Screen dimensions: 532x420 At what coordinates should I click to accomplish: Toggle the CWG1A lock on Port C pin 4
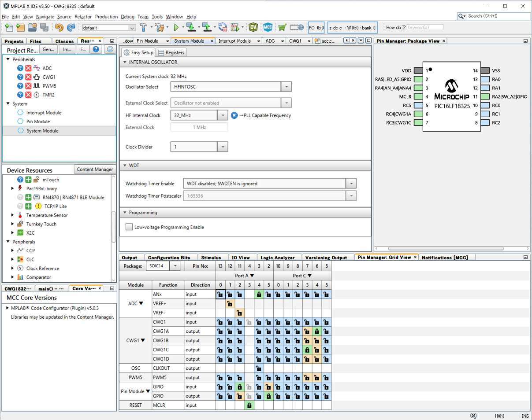point(316,331)
